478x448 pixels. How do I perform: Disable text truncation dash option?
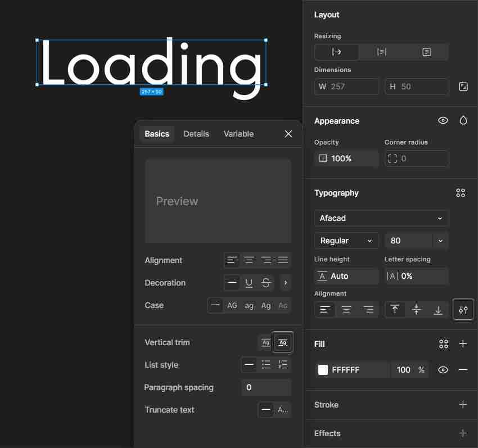[266, 410]
